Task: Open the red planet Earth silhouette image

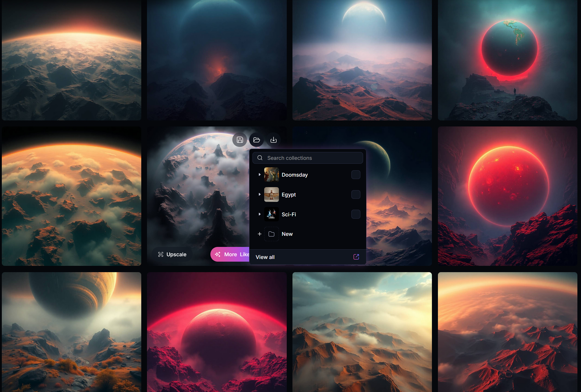Action: click(x=507, y=60)
